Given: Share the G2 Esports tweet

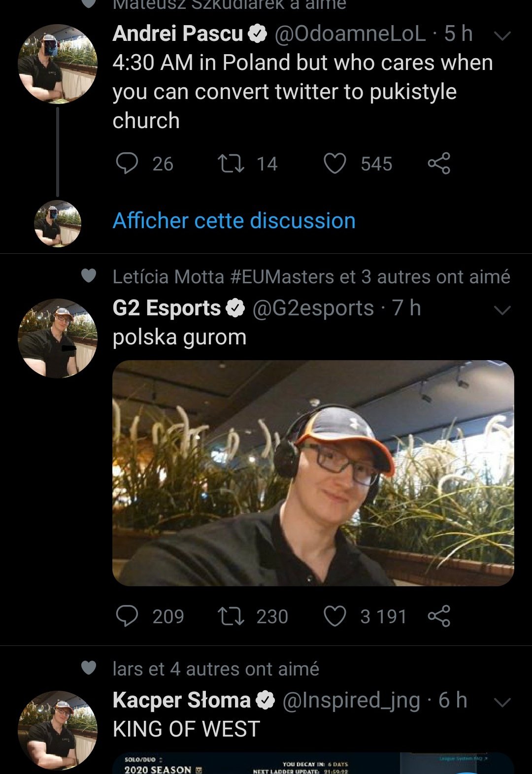Looking at the screenshot, I should click(439, 616).
